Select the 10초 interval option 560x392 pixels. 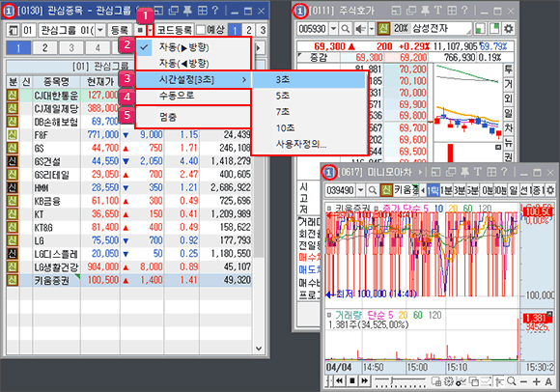tap(309, 127)
